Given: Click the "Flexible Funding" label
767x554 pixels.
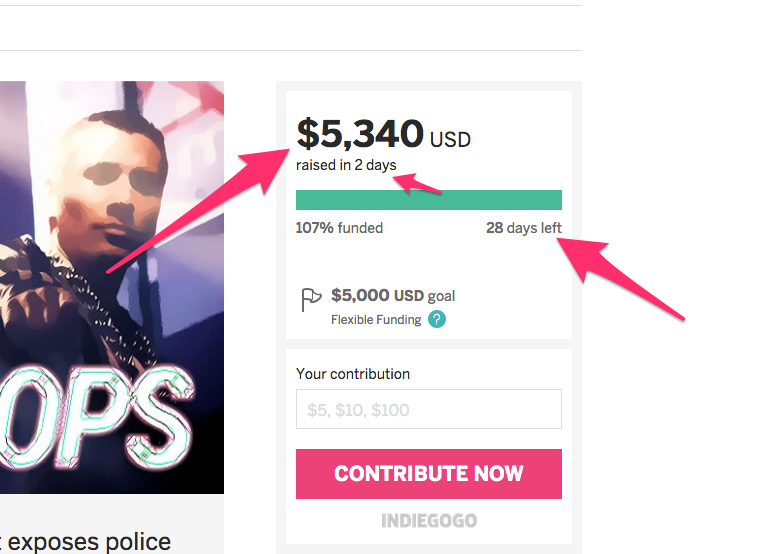Looking at the screenshot, I should 376,320.
